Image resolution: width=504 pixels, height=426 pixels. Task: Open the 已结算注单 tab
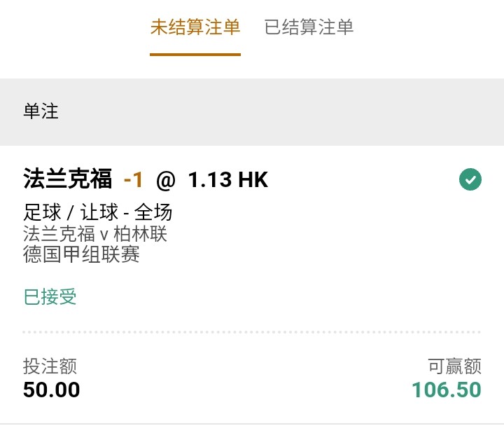coord(309,27)
